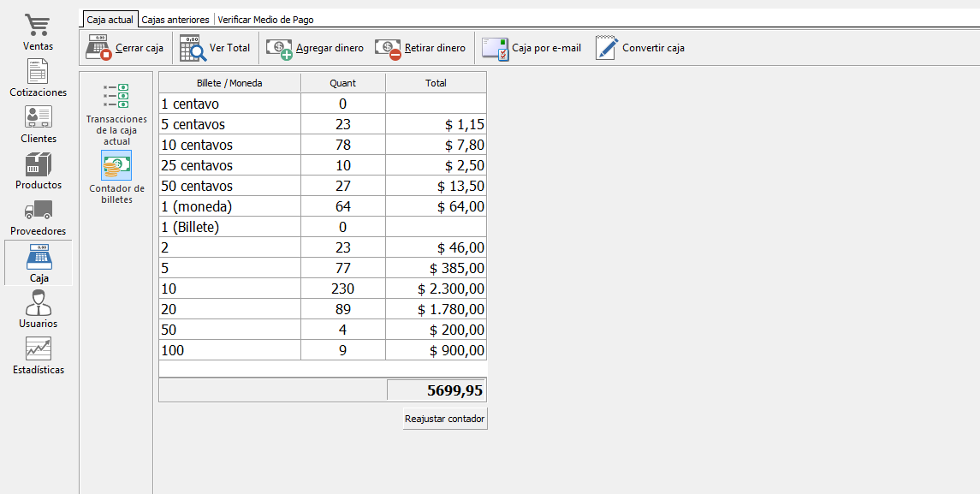Select quantity 230 for the 10 bill
This screenshot has width=980, height=494.
tap(342, 289)
